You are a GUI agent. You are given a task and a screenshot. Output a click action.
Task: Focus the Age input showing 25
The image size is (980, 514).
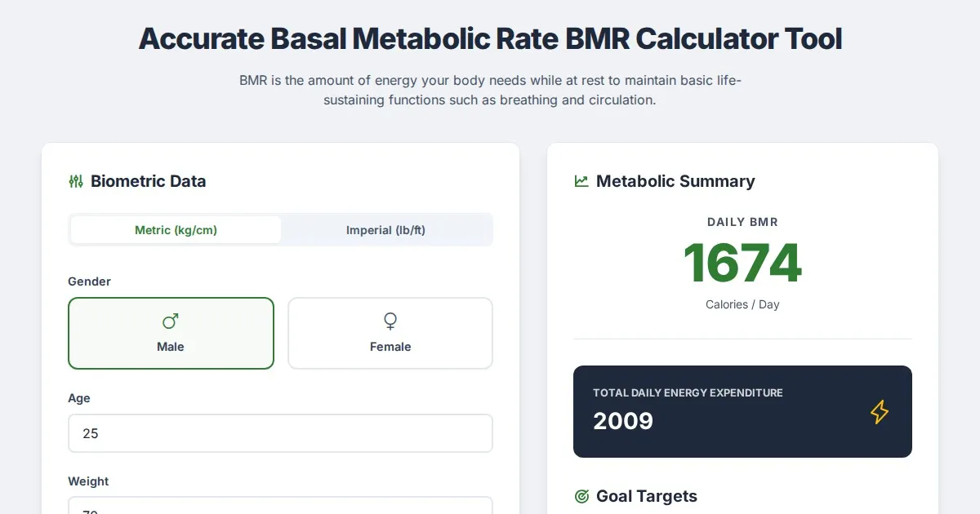280,433
